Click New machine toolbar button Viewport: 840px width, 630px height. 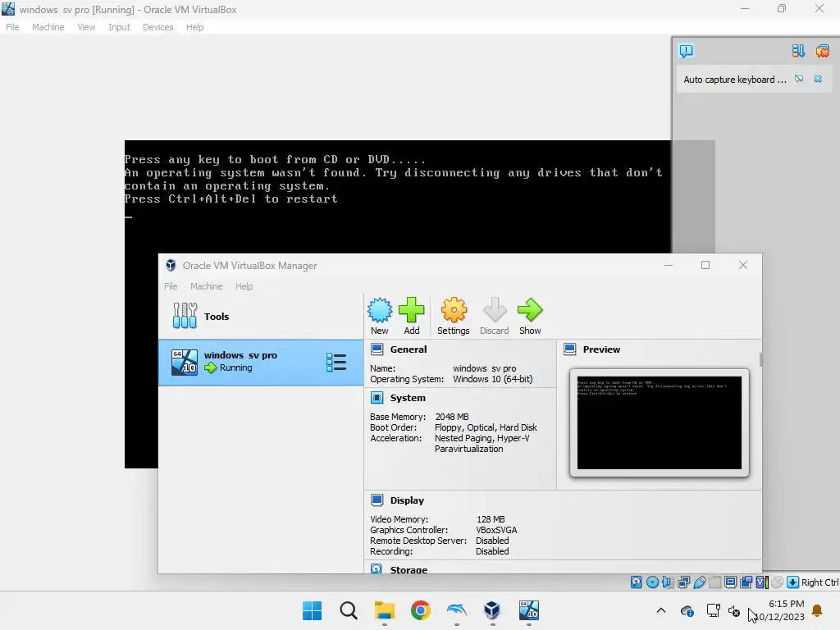pyautogui.click(x=379, y=316)
